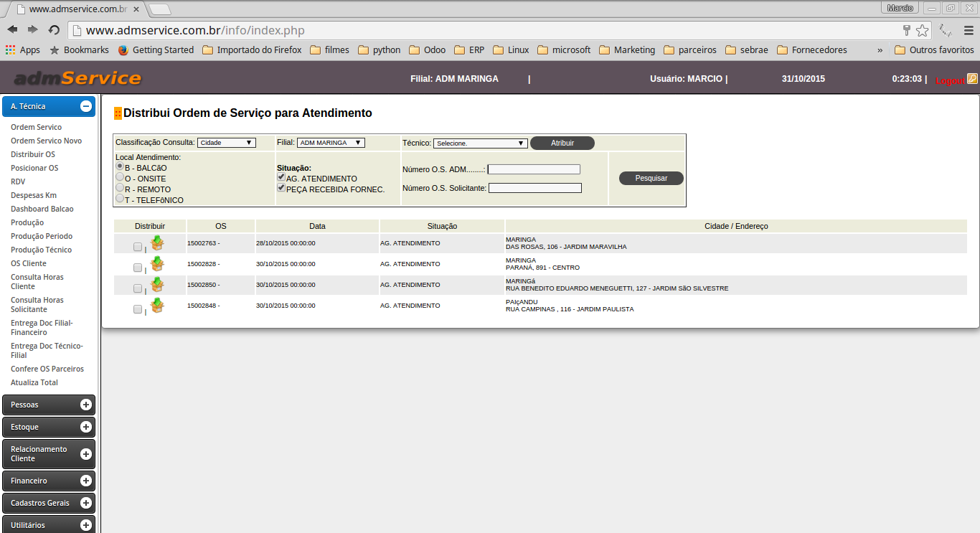Tick the distribute checkbox for OS 15002828

(138, 268)
